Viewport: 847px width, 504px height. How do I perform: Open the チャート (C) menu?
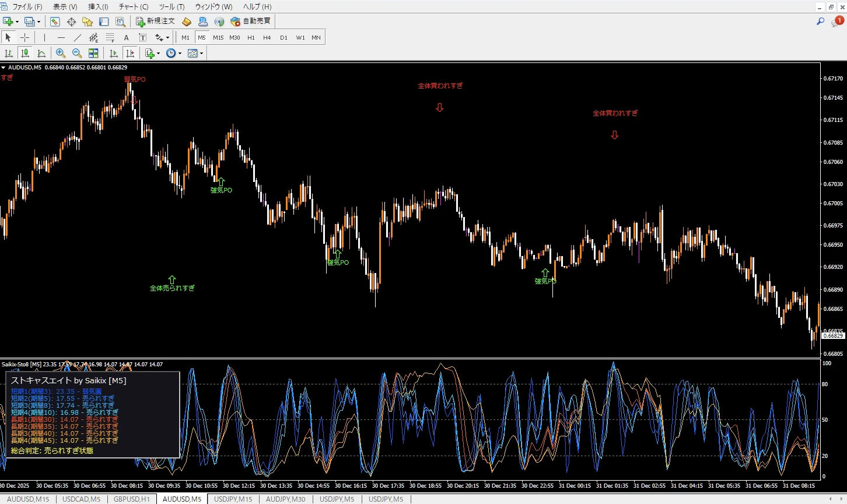coord(134,7)
